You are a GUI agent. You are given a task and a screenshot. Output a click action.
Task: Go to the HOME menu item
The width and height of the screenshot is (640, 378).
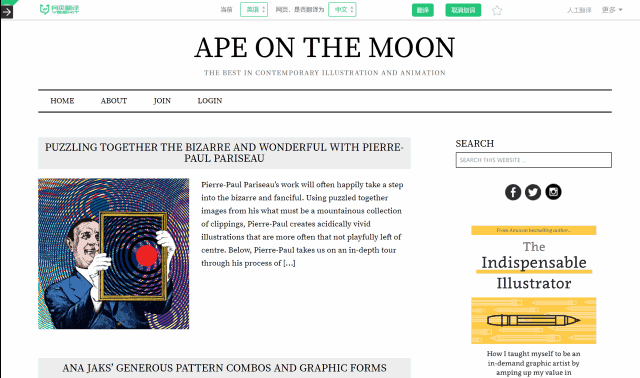click(62, 101)
